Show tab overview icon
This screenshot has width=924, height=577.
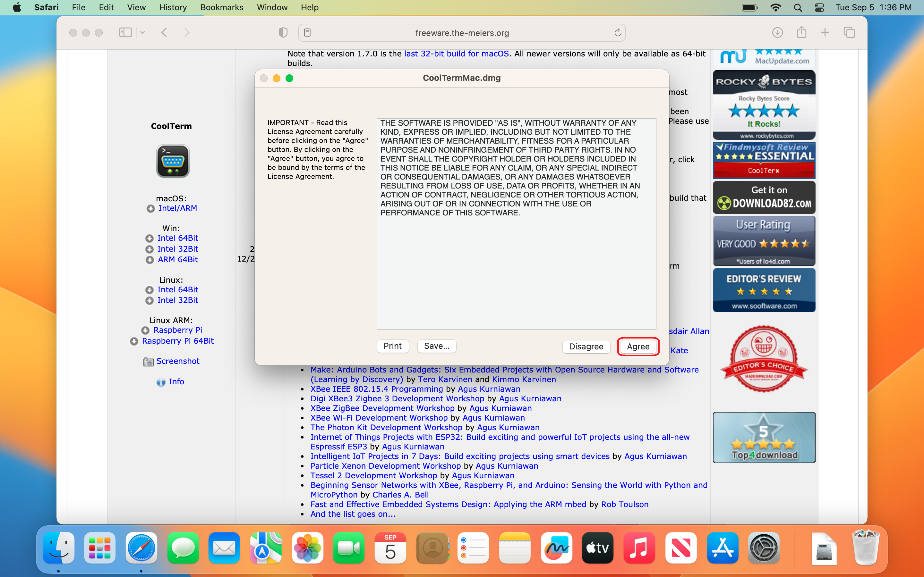coord(849,32)
